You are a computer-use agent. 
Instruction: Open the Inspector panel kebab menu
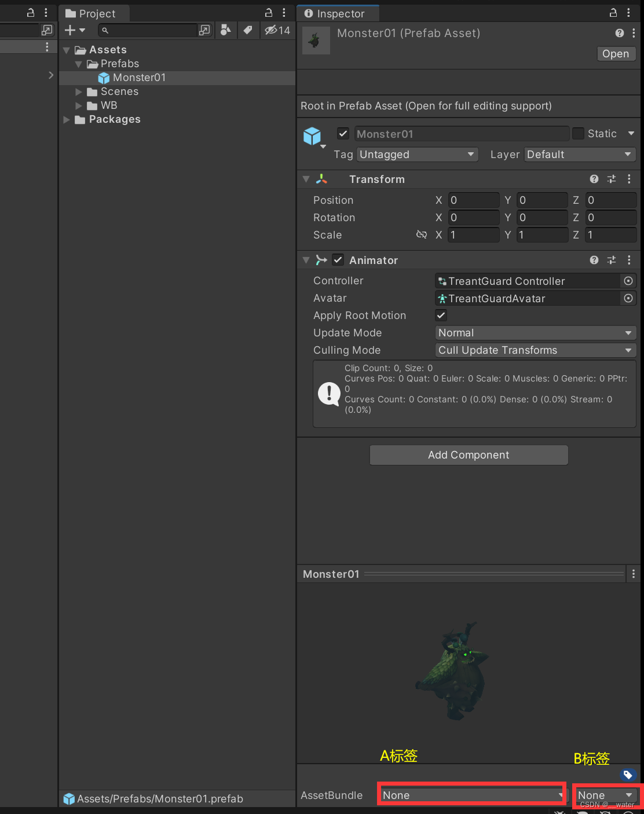(x=629, y=13)
